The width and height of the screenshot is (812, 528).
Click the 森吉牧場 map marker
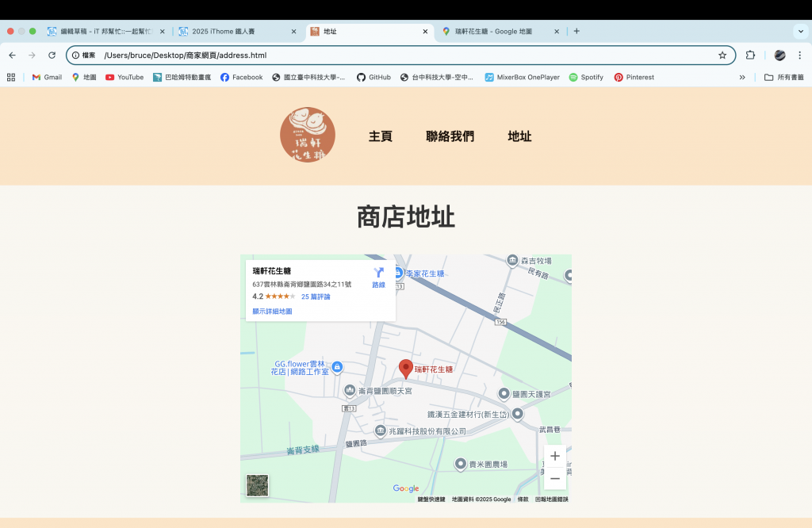pyautogui.click(x=512, y=260)
